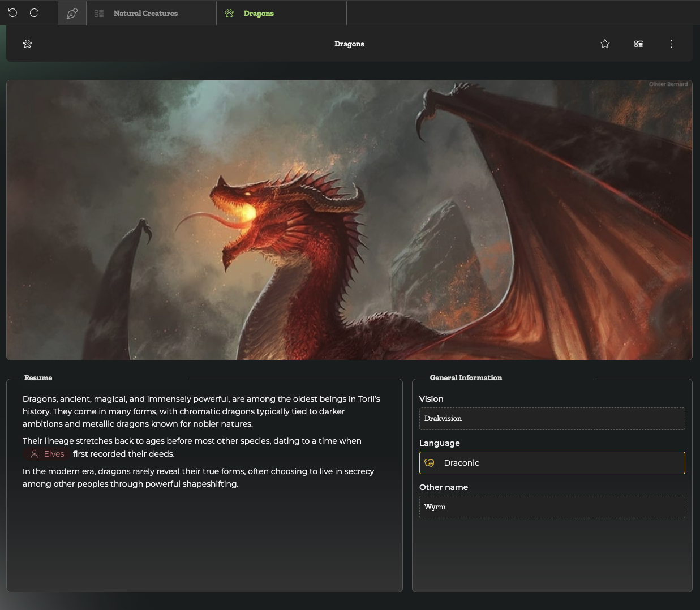Click the list icon on Natural Creatures tab
700x610 pixels.
pyautogui.click(x=99, y=13)
